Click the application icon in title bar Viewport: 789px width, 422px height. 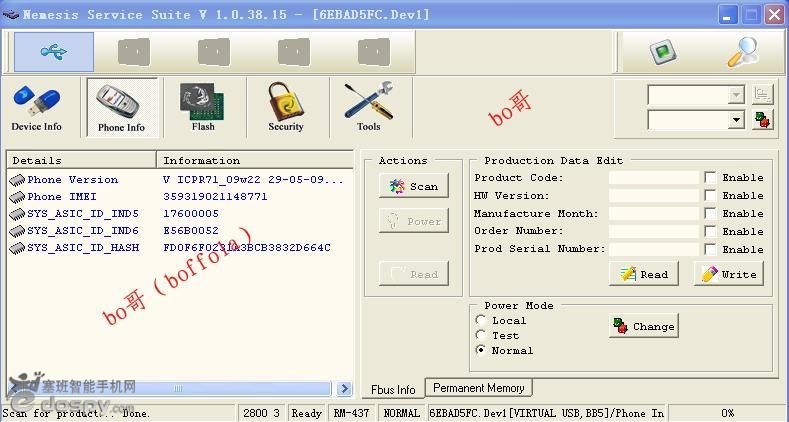point(11,15)
